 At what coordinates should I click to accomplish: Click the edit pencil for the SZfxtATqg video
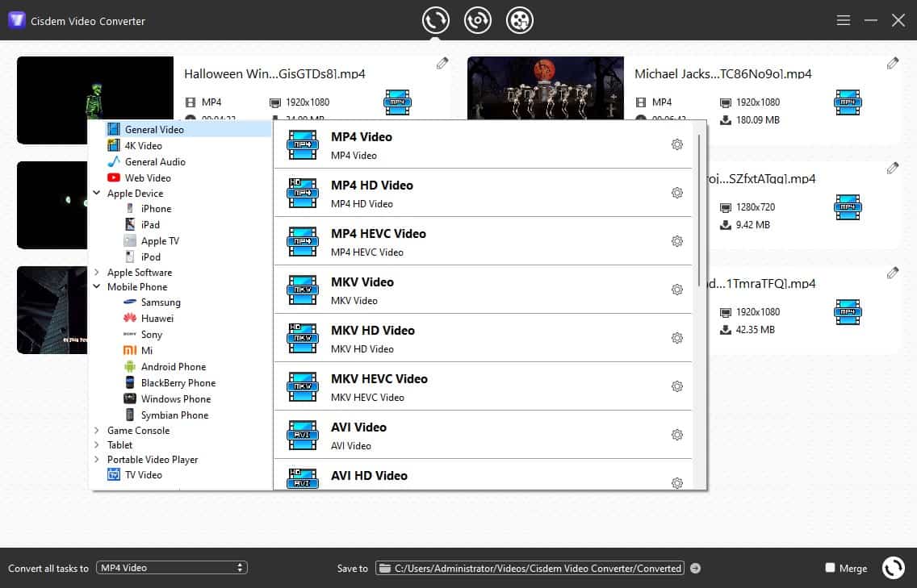coord(893,169)
